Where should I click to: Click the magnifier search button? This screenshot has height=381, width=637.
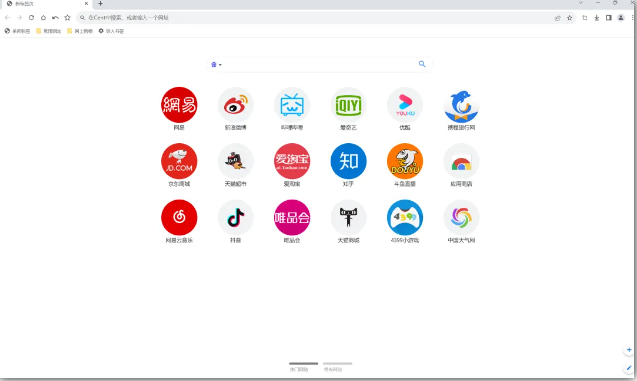click(x=422, y=64)
